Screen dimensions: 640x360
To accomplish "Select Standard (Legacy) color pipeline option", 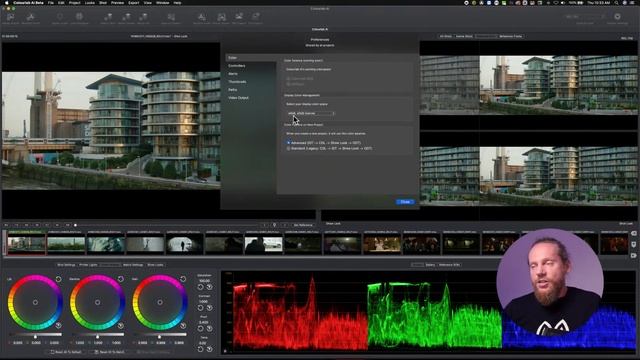I will click(x=289, y=149).
